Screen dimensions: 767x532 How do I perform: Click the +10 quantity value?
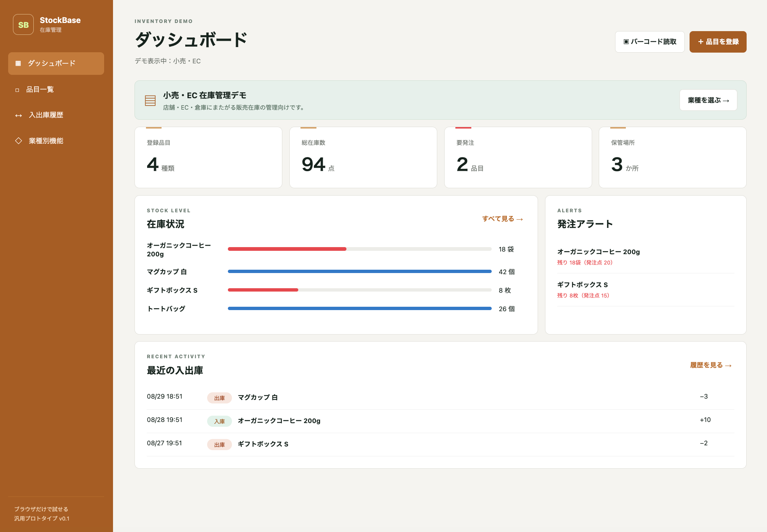(x=705, y=420)
